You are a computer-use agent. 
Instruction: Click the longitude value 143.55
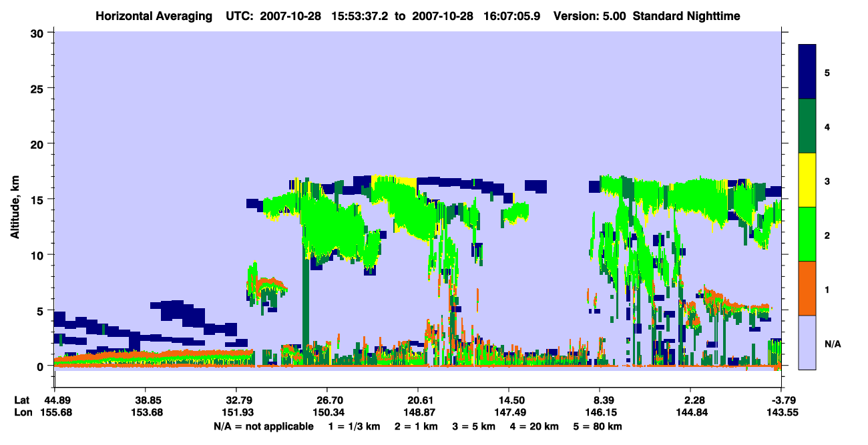point(781,412)
